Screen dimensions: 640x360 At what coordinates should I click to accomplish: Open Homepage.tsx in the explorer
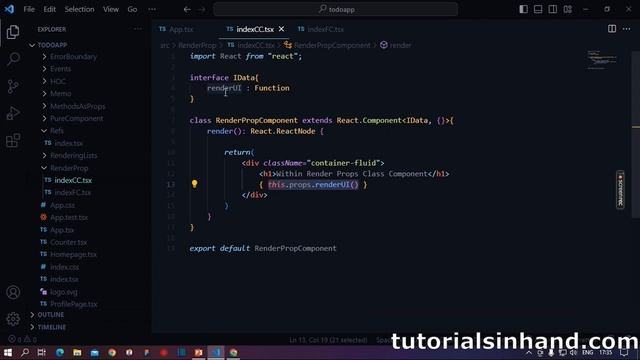(73, 254)
